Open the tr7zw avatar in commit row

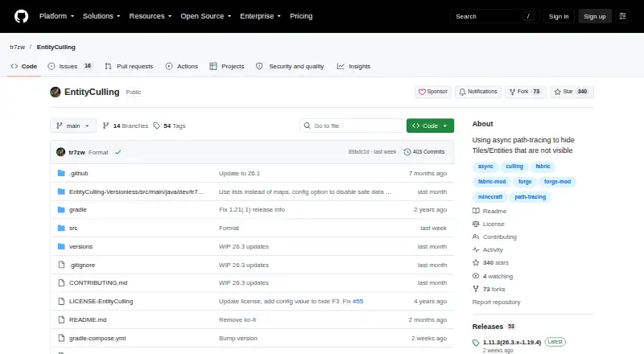61,152
